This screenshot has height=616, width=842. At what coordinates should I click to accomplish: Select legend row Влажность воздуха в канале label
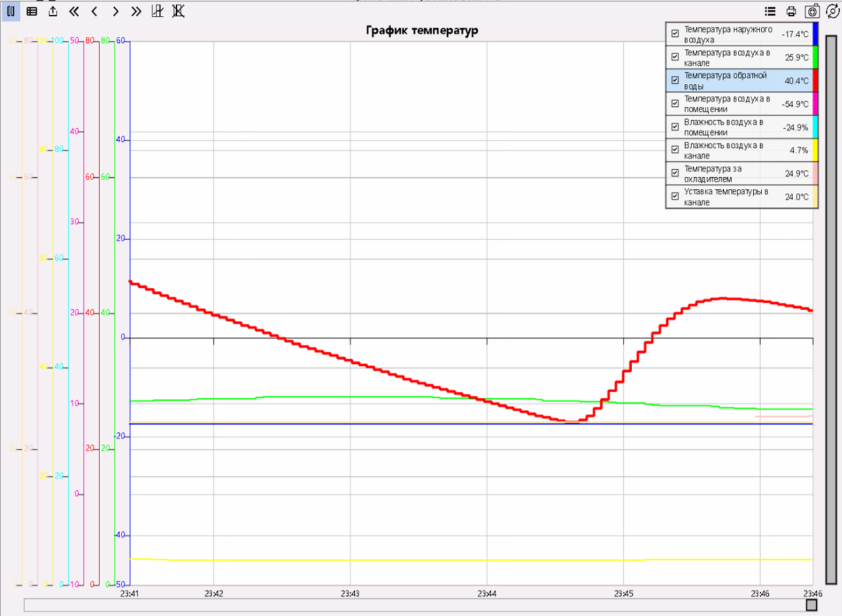(723, 150)
